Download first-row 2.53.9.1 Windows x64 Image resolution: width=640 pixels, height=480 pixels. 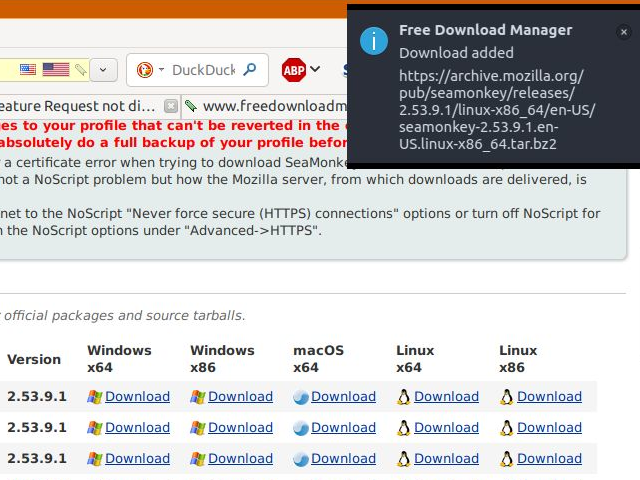tap(138, 396)
